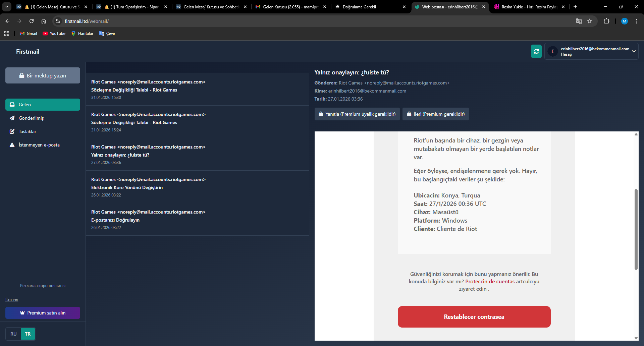Open the Taslaklar drafts folder

coord(43,131)
